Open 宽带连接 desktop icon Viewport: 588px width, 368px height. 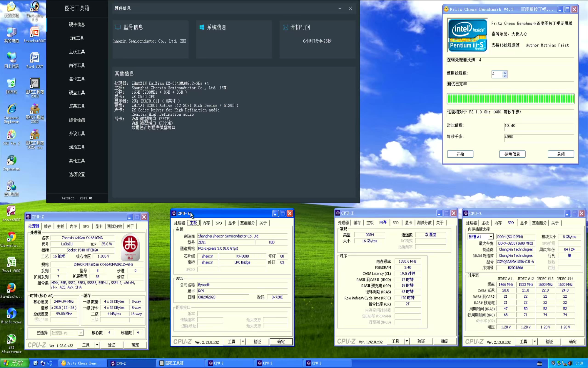(x=11, y=188)
